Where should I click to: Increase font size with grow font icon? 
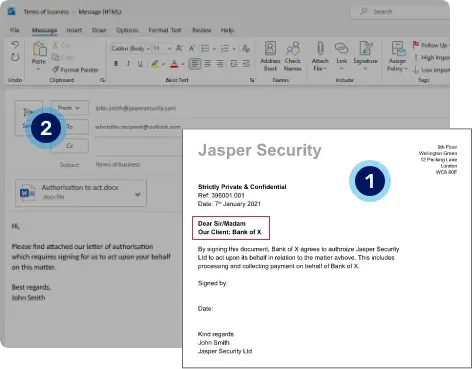tap(179, 49)
